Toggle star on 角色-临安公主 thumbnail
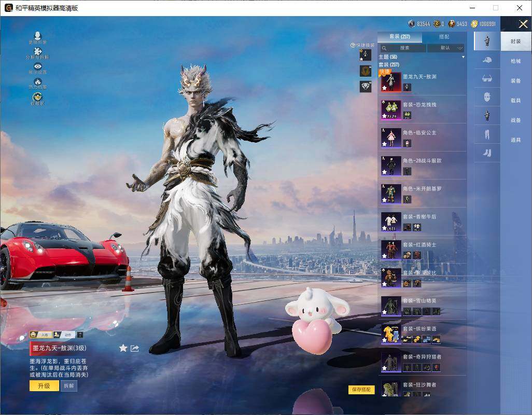This screenshot has height=415, width=532. pos(384,144)
